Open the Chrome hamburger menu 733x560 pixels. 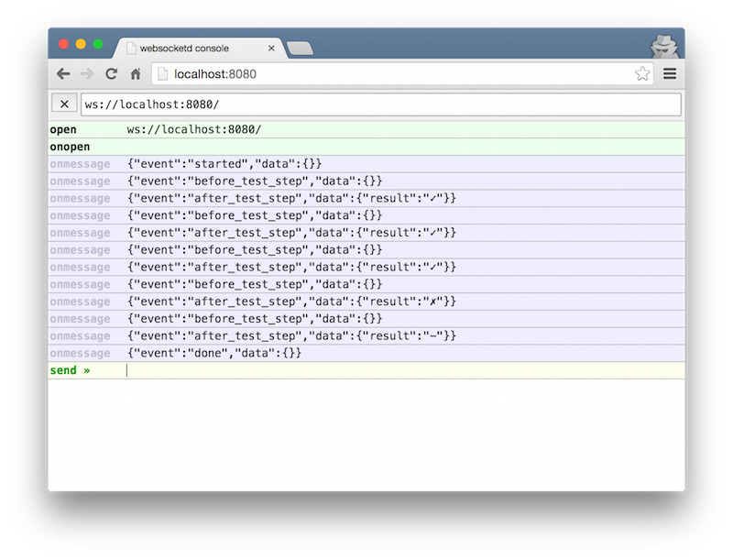click(670, 73)
